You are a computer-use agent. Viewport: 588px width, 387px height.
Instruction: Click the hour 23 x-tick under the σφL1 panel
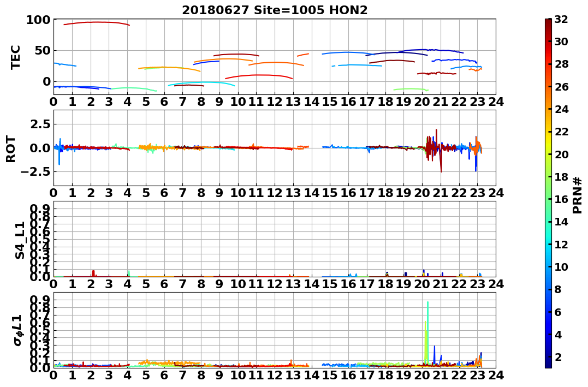tap(477, 375)
